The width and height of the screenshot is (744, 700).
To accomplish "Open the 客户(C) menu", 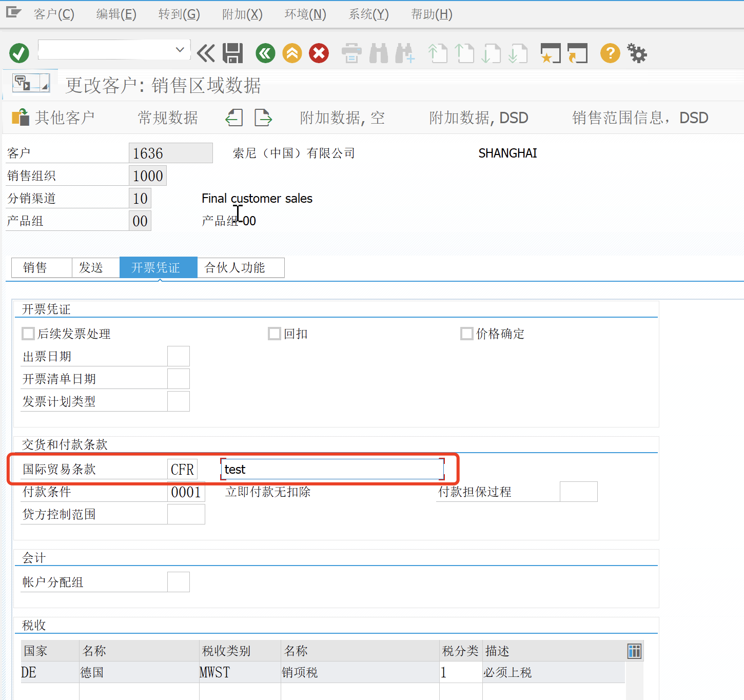I will point(54,14).
